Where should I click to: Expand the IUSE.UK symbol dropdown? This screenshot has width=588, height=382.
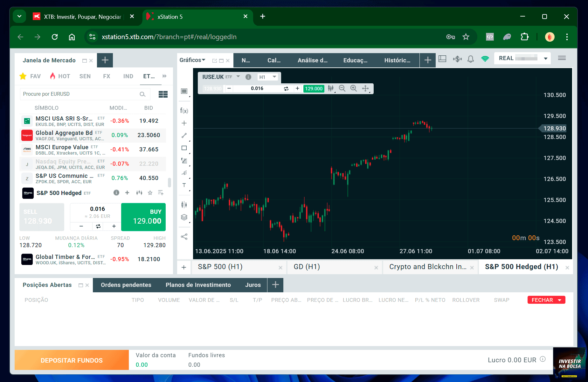(238, 77)
